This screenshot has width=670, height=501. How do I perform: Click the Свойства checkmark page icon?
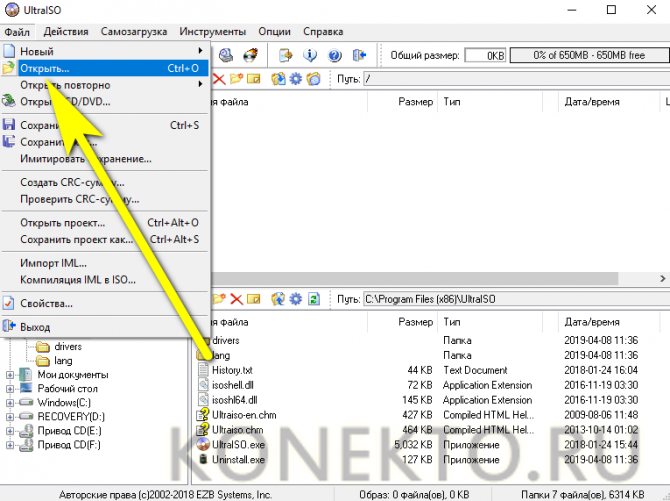(9, 303)
